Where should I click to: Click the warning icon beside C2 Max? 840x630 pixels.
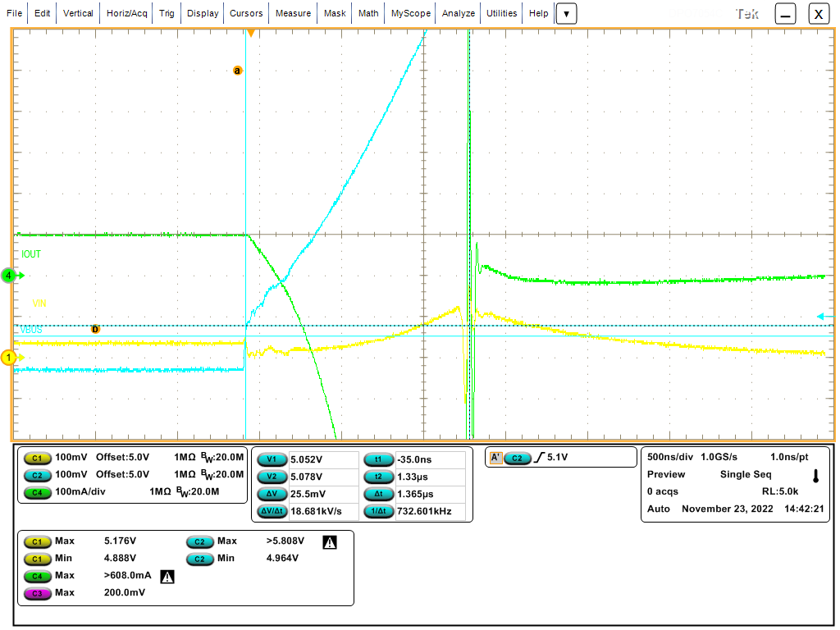[330, 541]
